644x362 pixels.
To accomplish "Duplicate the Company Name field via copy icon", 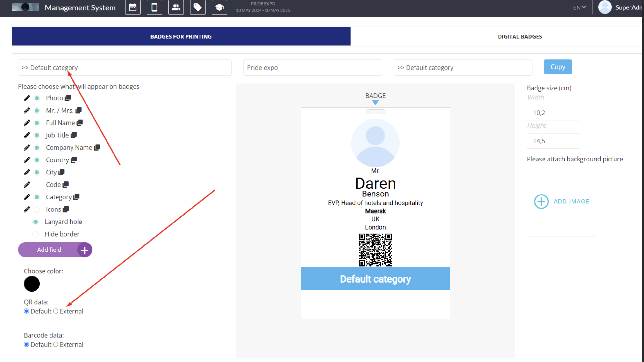I will (97, 147).
